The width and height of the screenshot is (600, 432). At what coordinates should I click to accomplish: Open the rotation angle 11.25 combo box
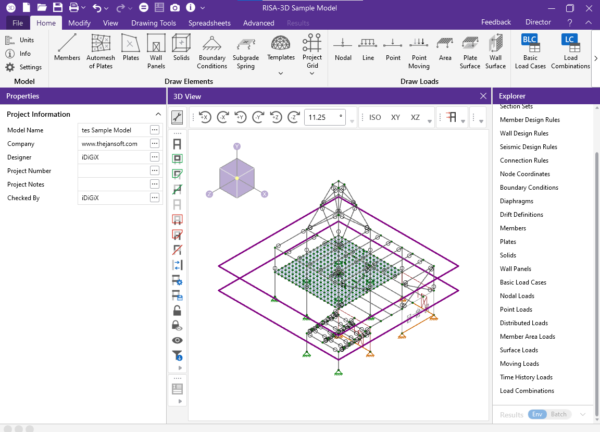325,117
